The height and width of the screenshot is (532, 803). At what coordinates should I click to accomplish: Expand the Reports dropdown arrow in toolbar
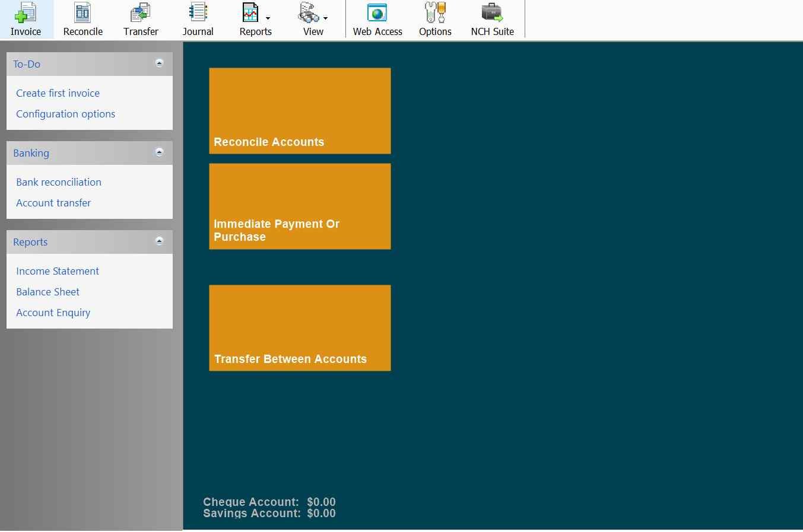tap(268, 18)
